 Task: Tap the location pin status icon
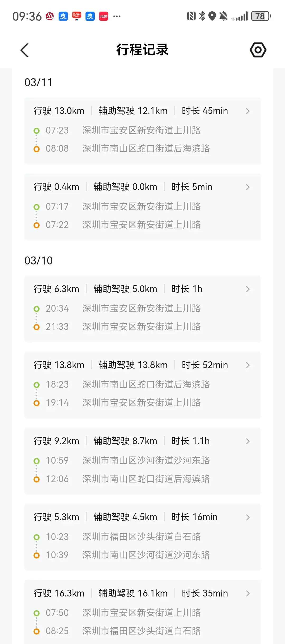click(212, 16)
